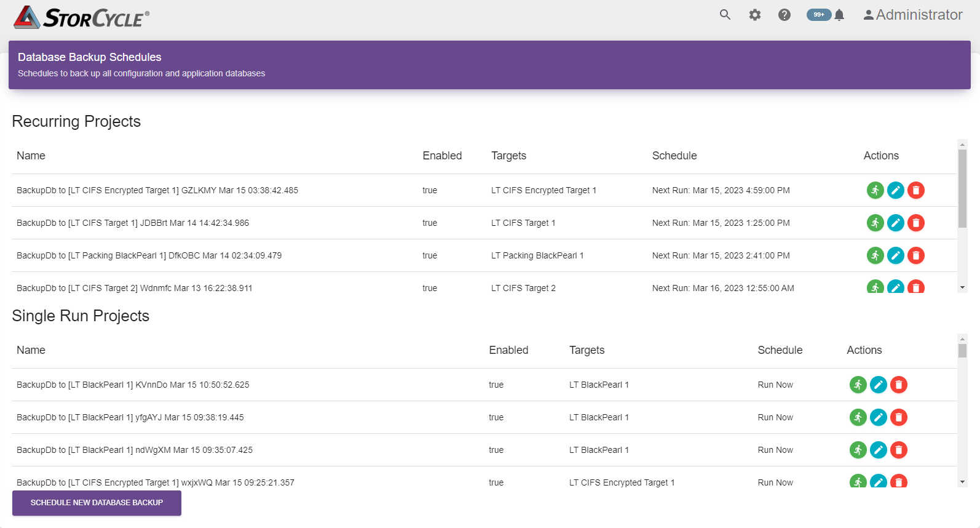The width and height of the screenshot is (980, 528).
Task: Click Recurring Projects scroll up arrow
Action: [962, 144]
